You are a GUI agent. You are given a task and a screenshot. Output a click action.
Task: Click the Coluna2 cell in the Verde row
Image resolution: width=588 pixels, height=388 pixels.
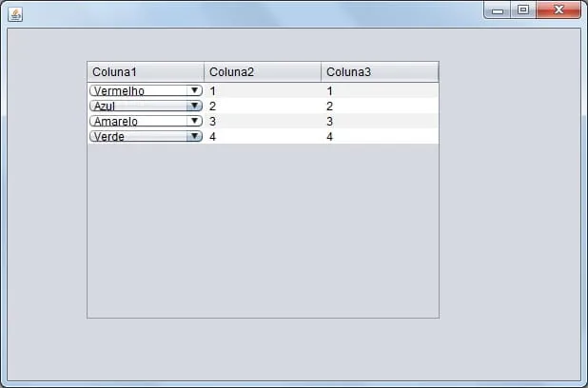click(263, 136)
